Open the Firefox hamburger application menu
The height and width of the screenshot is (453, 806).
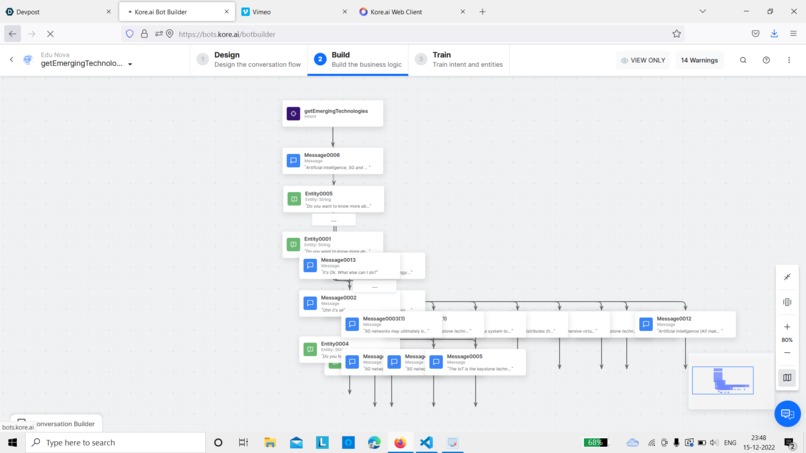793,34
